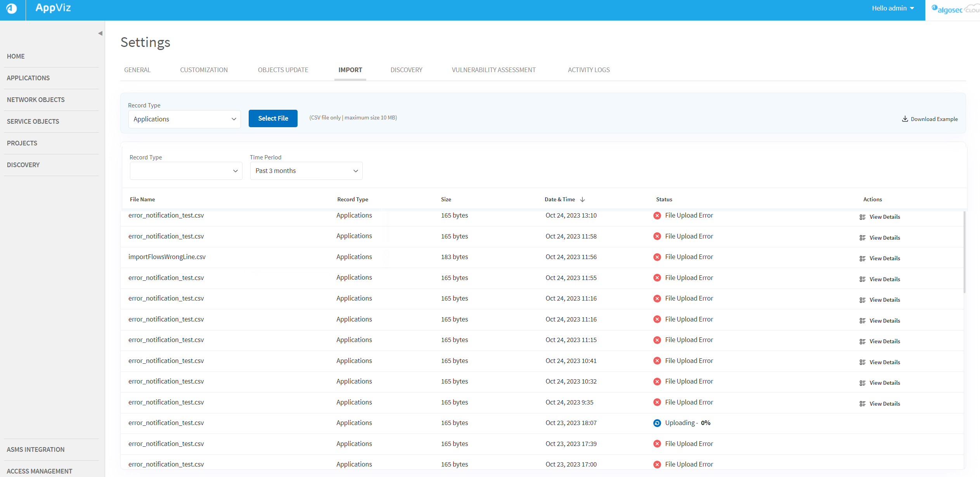
Task: Click the Select File button
Action: click(273, 118)
